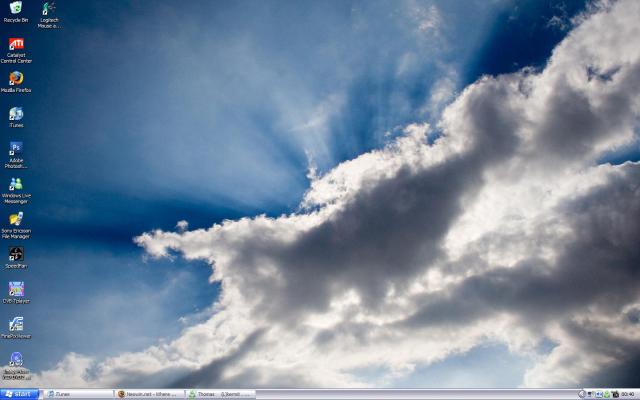Launch the FinePixViewer shortcut
This screenshot has width=640, height=400.
pos(16,328)
